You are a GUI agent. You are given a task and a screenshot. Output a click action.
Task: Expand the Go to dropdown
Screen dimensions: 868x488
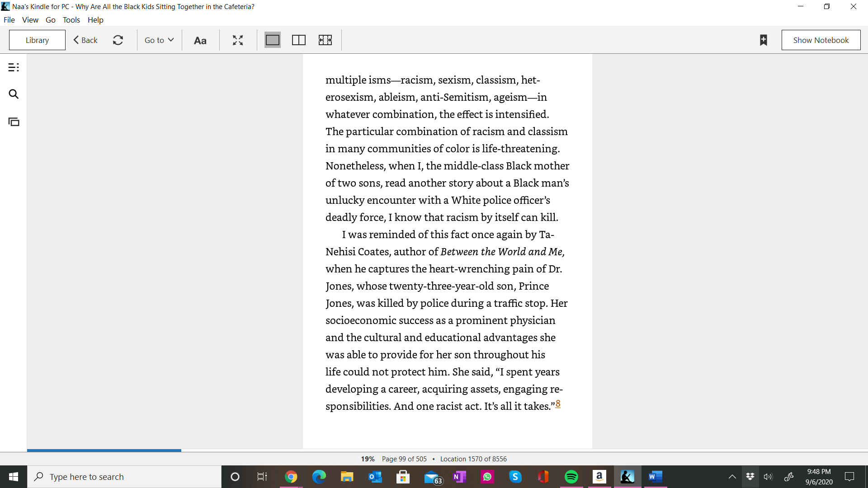(x=159, y=40)
